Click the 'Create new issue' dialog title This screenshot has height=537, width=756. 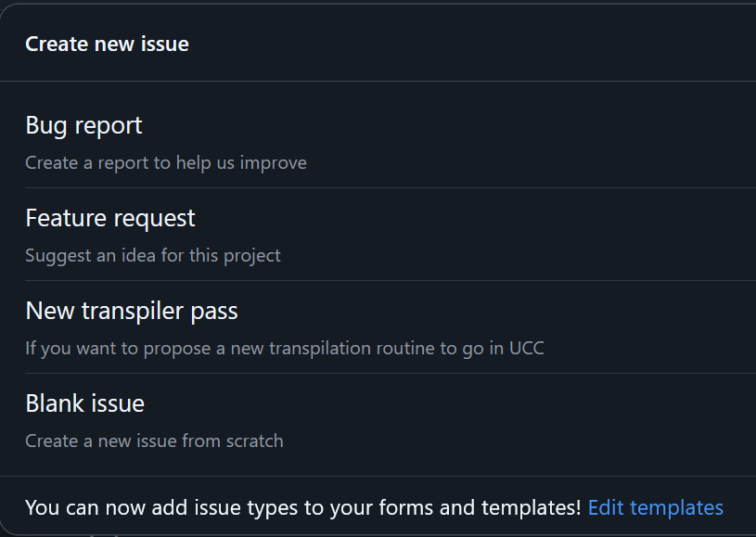(107, 44)
